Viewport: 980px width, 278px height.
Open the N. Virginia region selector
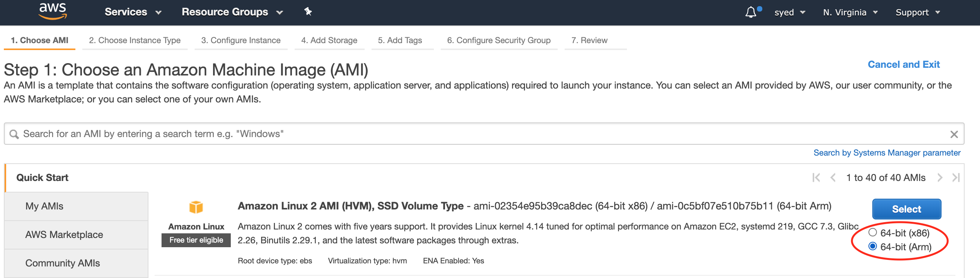850,12
